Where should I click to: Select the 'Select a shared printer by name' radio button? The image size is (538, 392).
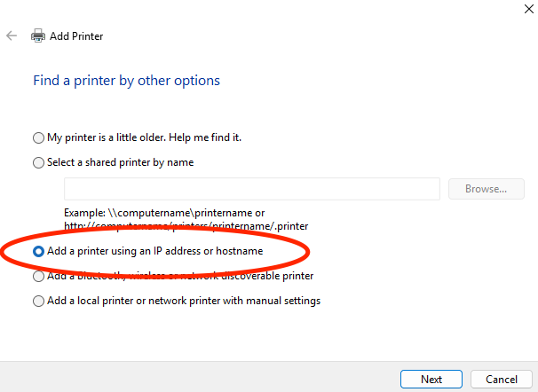(38, 162)
